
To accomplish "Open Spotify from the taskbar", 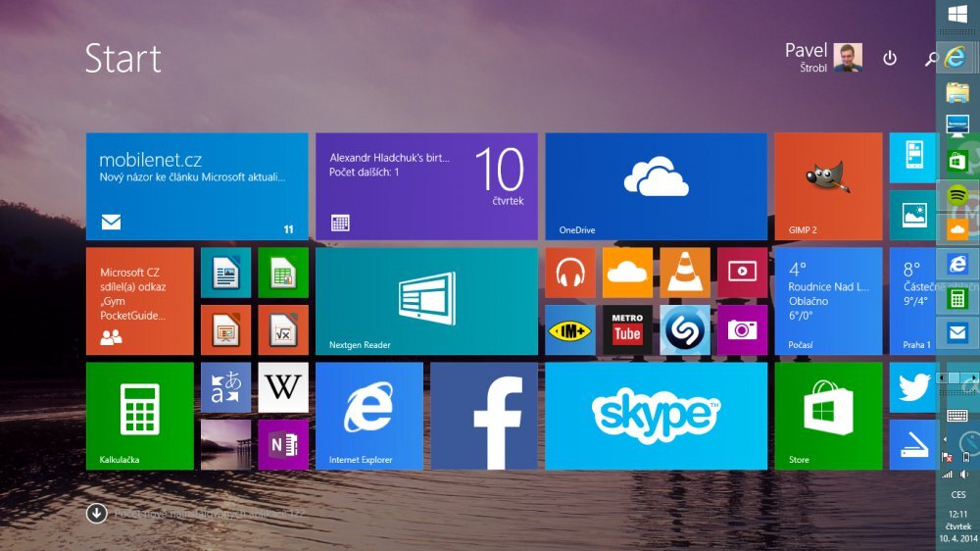I will [x=957, y=195].
